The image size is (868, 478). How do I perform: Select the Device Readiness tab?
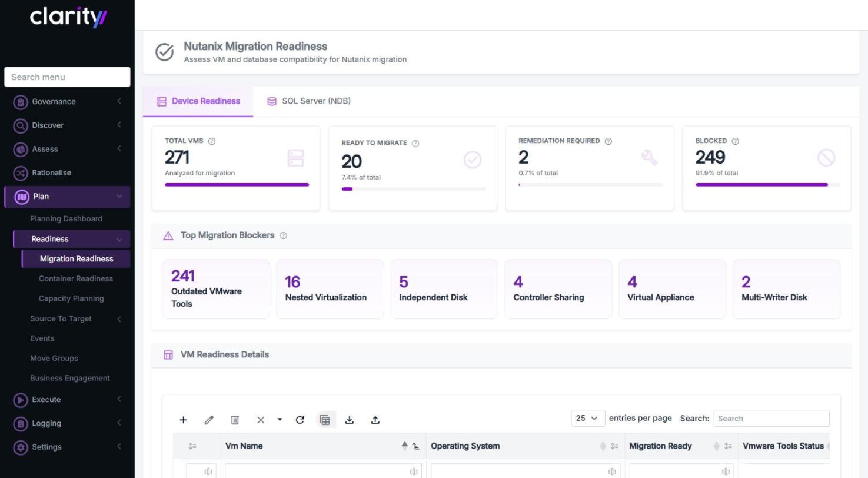198,101
